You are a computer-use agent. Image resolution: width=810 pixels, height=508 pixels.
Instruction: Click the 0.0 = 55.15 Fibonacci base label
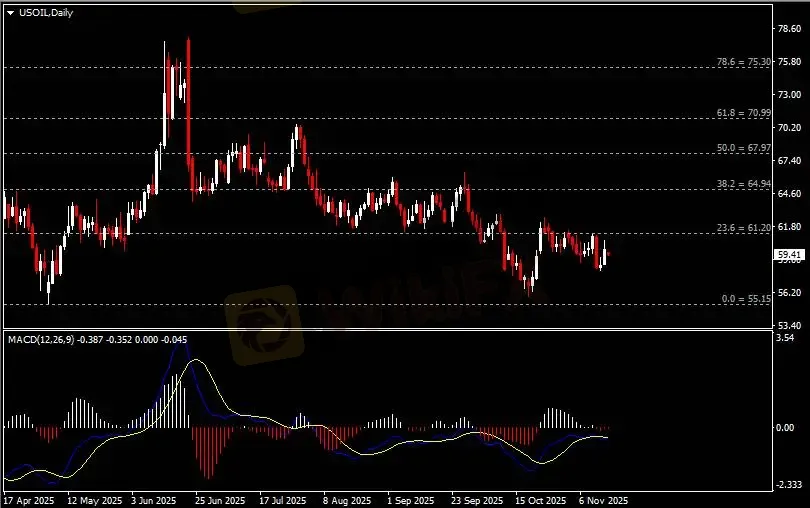(x=746, y=299)
